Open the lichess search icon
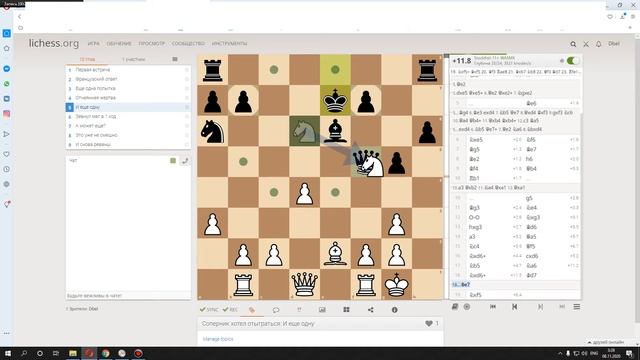 click(573, 44)
